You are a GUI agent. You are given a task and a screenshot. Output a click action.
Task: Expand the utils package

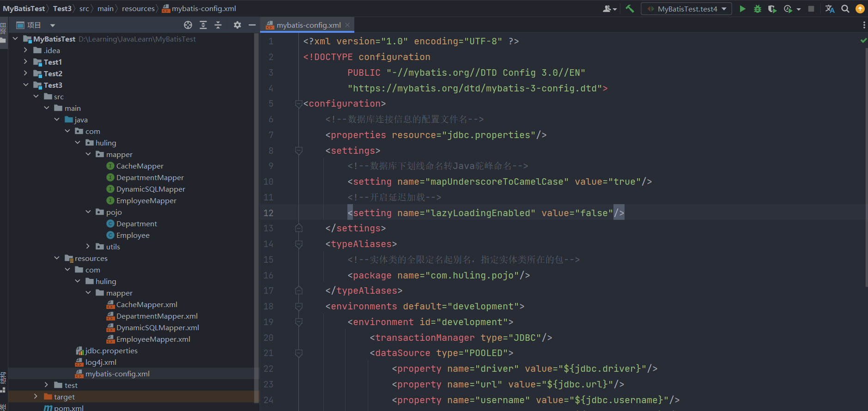tap(88, 247)
